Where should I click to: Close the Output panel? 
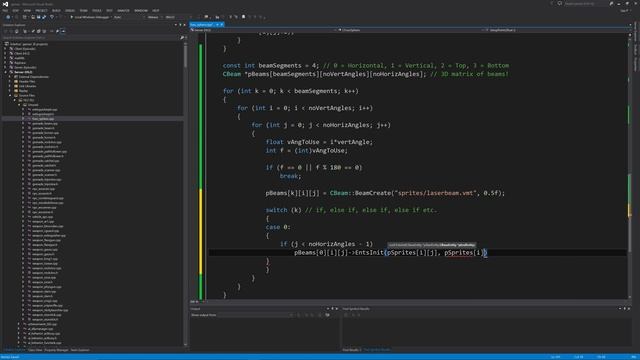[x=337, y=309]
